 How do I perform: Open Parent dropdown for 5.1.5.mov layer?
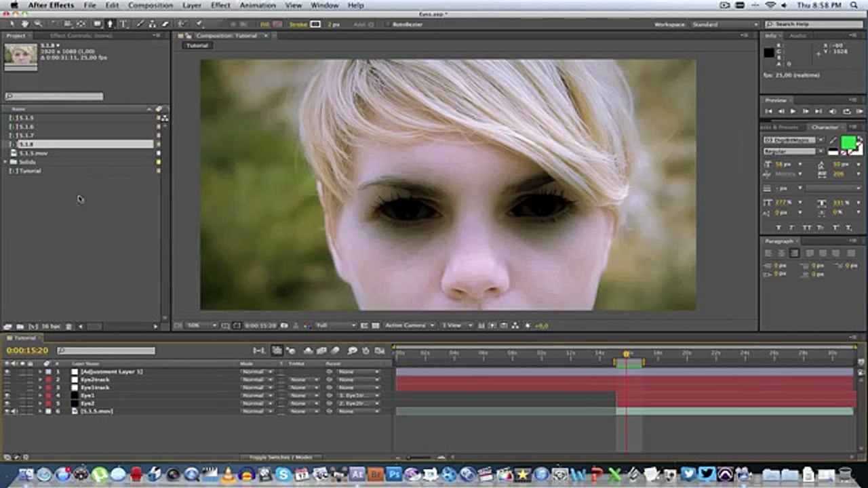point(358,411)
